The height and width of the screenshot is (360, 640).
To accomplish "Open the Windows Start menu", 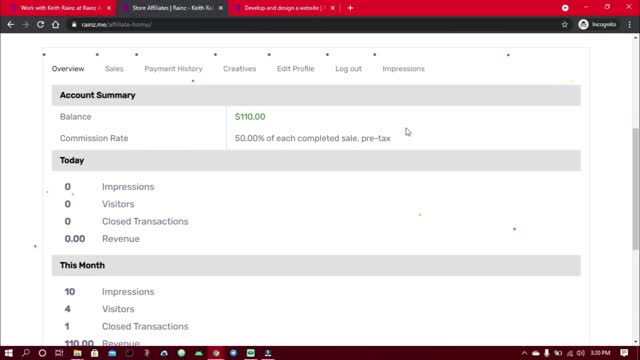I will (9, 353).
